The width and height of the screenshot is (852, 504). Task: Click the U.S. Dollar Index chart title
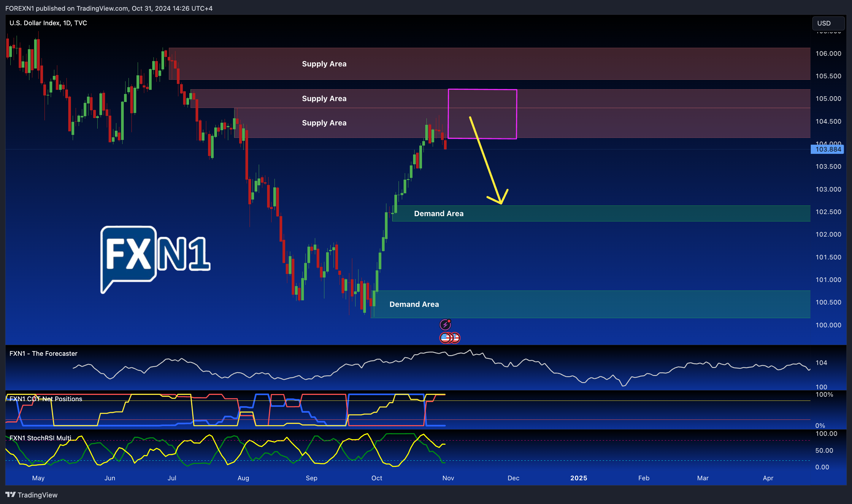pyautogui.click(x=48, y=23)
